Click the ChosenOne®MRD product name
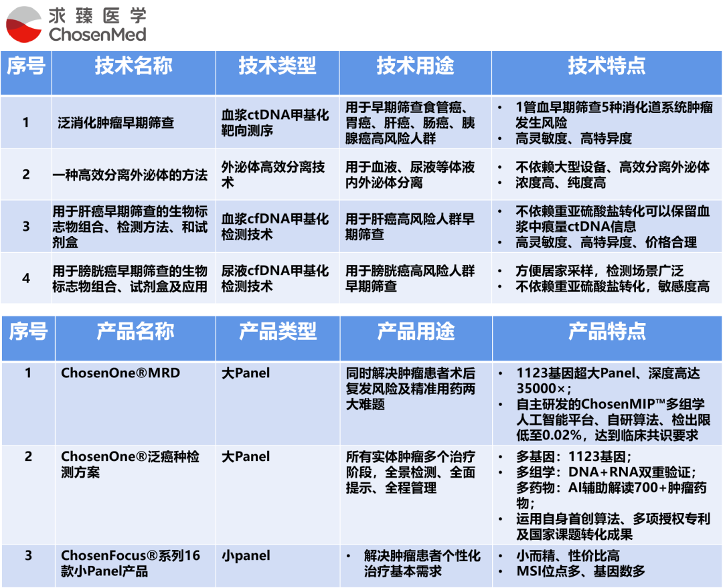Viewport: 723px width, 588px height. 120,373
